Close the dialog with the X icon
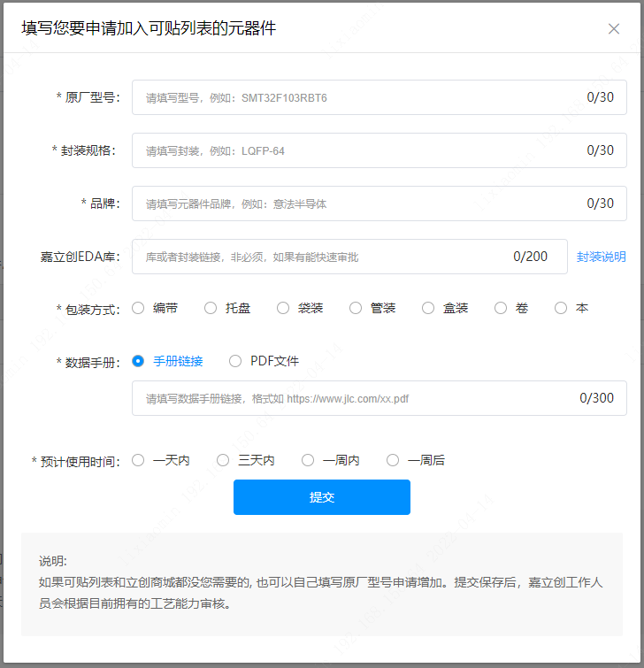The height and width of the screenshot is (668, 644). coord(614,28)
